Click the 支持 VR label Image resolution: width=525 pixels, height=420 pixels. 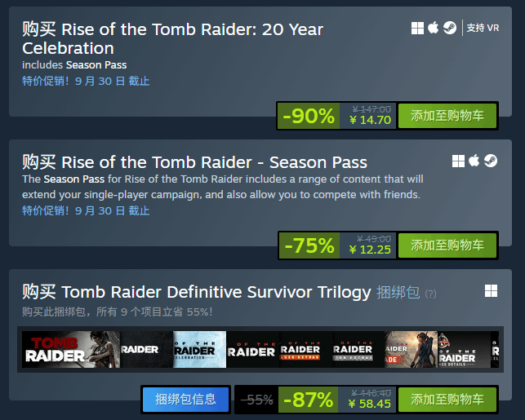(x=483, y=29)
